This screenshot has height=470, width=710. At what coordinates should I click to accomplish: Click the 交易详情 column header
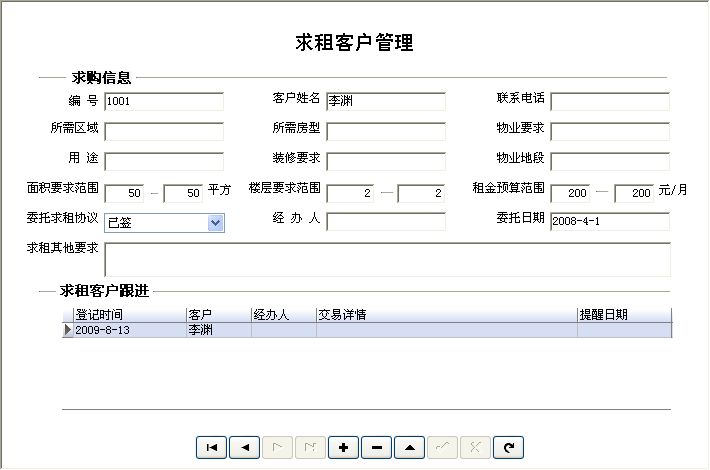(447, 315)
